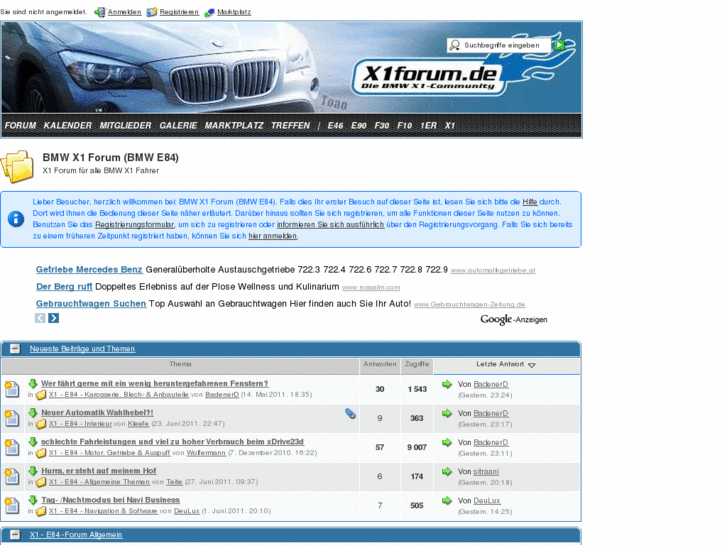Click the Anmelden link
The width and height of the screenshot is (727, 545).
pos(124,12)
